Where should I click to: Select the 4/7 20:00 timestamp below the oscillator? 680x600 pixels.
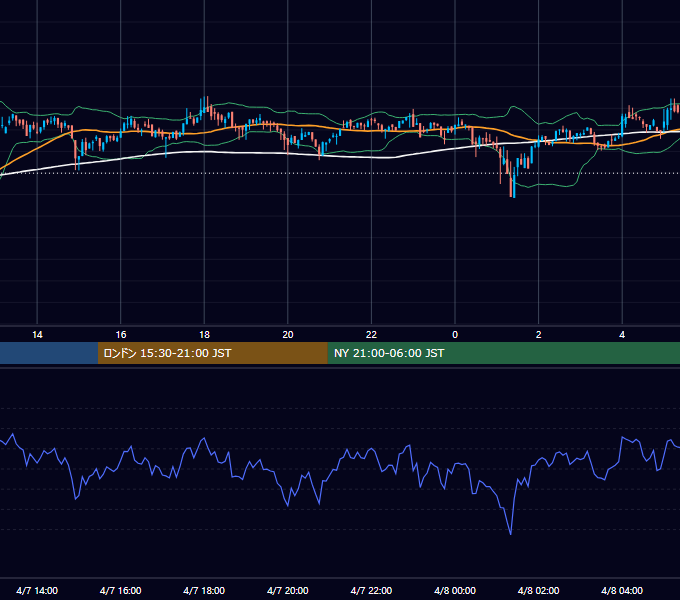click(288, 590)
